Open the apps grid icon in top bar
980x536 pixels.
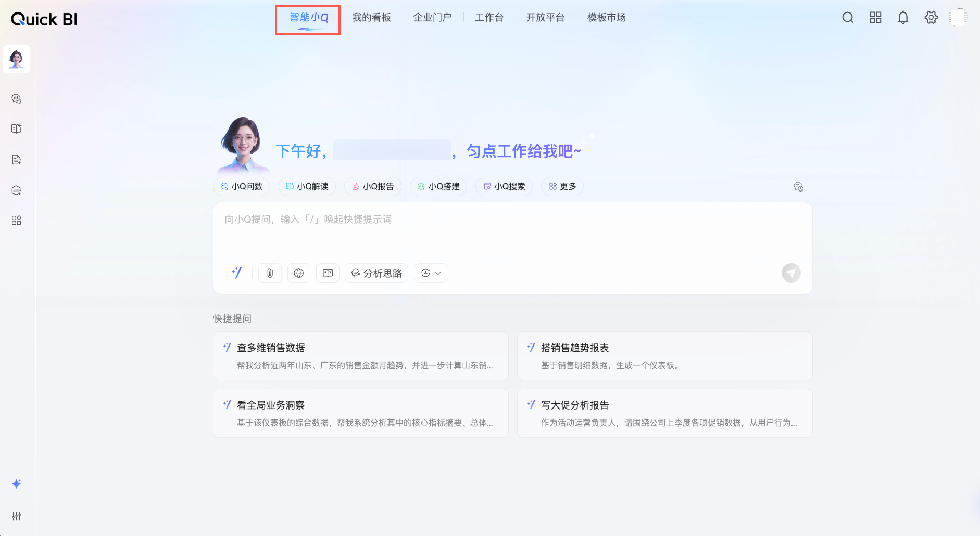pos(875,18)
